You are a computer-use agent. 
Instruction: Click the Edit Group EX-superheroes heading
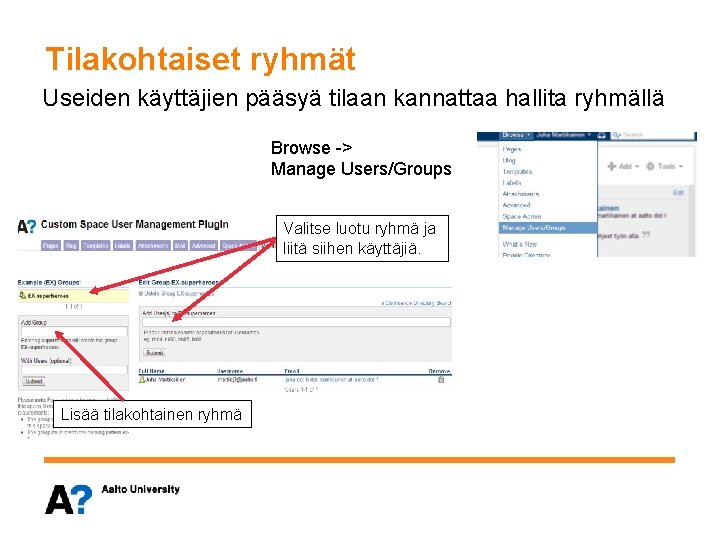pos(178,282)
